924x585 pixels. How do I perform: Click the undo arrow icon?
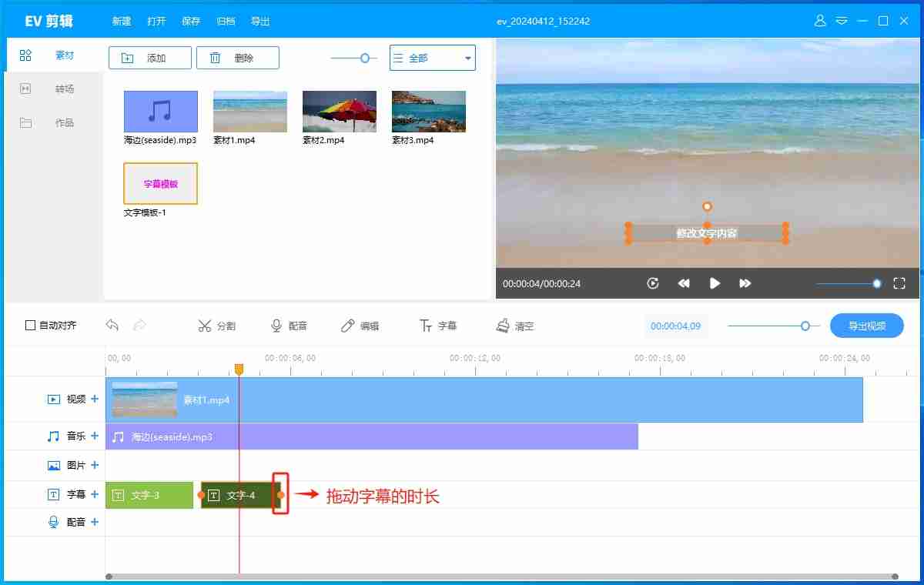click(x=112, y=326)
